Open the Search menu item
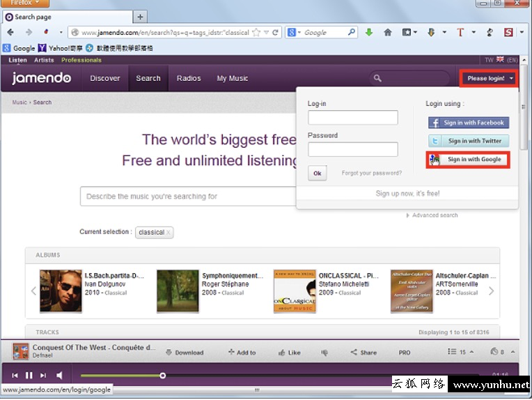Viewport: 532px width, 400px height. (148, 79)
